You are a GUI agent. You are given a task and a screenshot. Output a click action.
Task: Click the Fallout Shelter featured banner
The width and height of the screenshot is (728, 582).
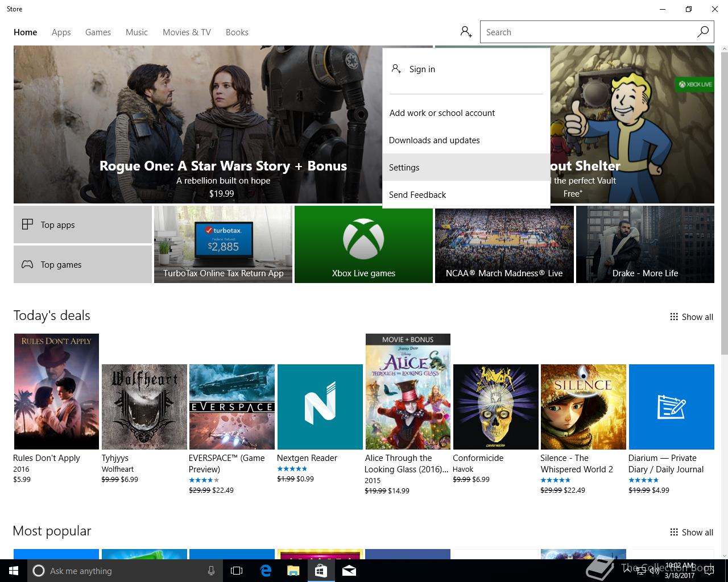coord(632,124)
